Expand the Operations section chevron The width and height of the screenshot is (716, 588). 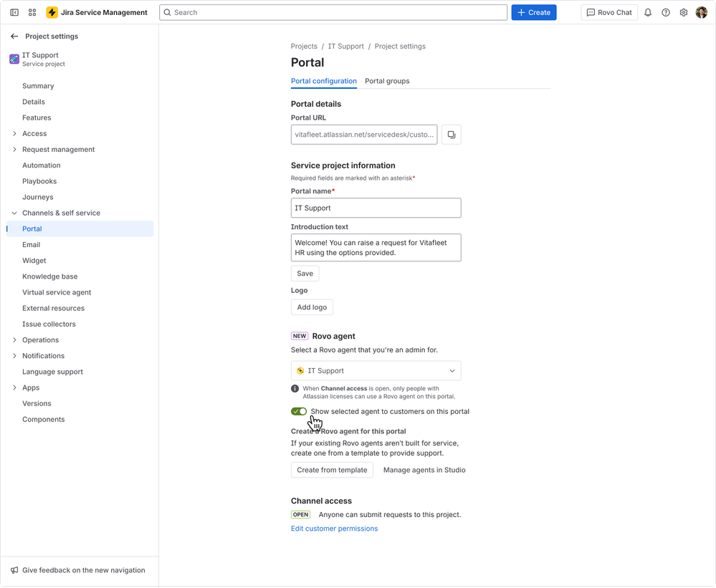[14, 340]
